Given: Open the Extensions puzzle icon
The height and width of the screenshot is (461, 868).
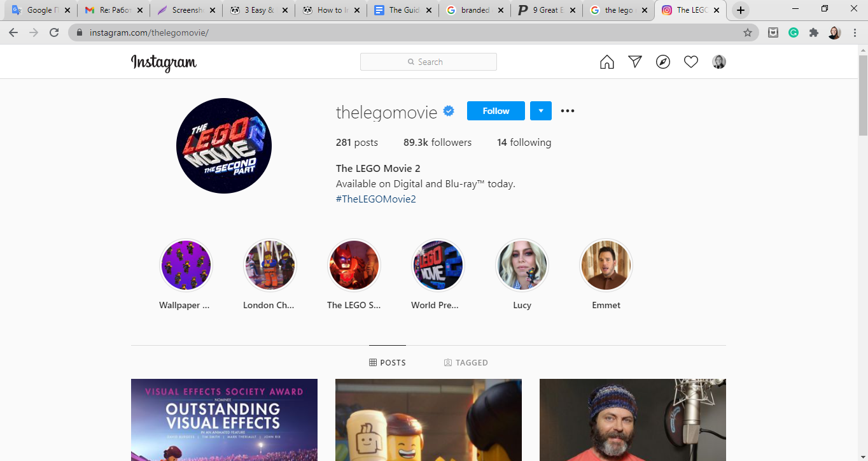Looking at the screenshot, I should 814,32.
